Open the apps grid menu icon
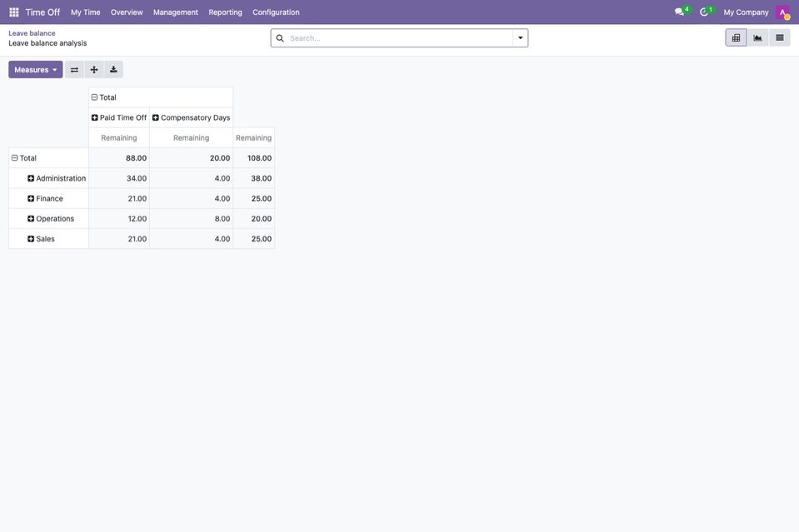The width and height of the screenshot is (799, 532). pyautogui.click(x=14, y=12)
